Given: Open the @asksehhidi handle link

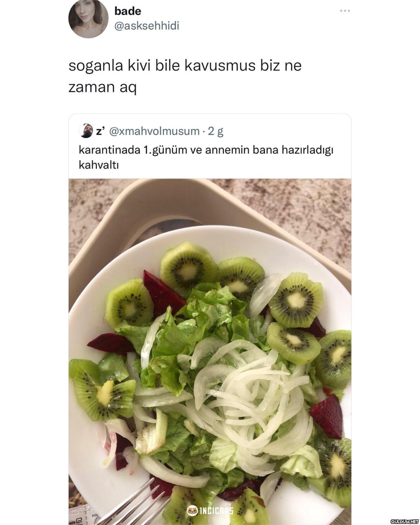Looking at the screenshot, I should click(147, 26).
